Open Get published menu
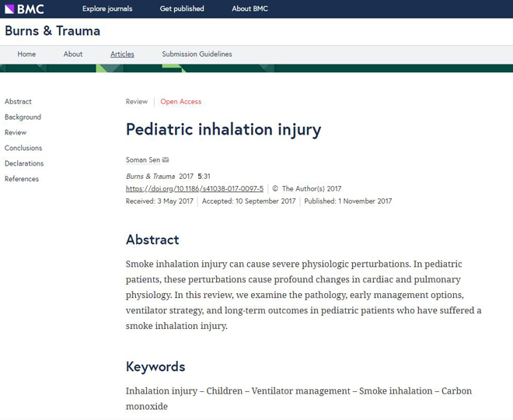513x420 pixels. (182, 9)
